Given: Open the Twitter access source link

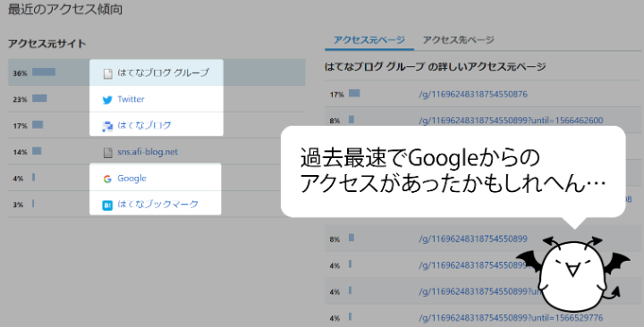Looking at the screenshot, I should 131,99.
